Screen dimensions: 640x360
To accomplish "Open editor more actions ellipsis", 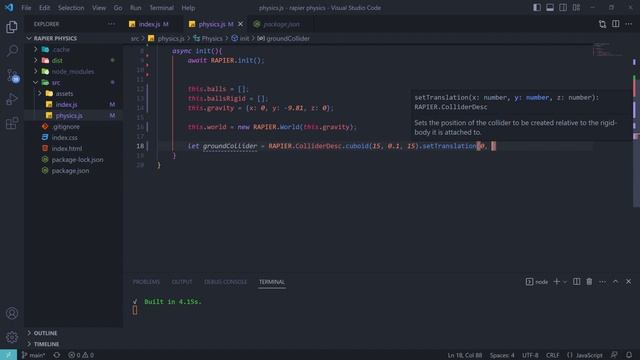I will (x=629, y=24).
